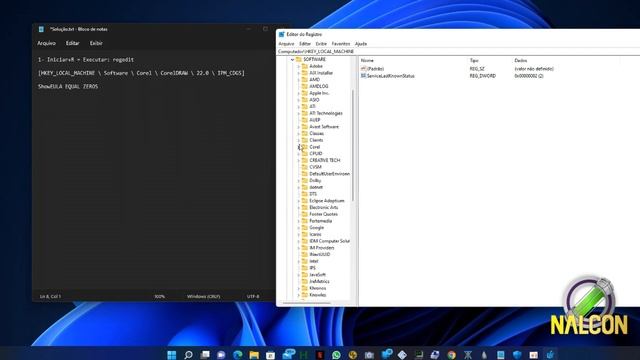
Task: Click the registry tree horizontal scrollbar
Action: [x=307, y=303]
